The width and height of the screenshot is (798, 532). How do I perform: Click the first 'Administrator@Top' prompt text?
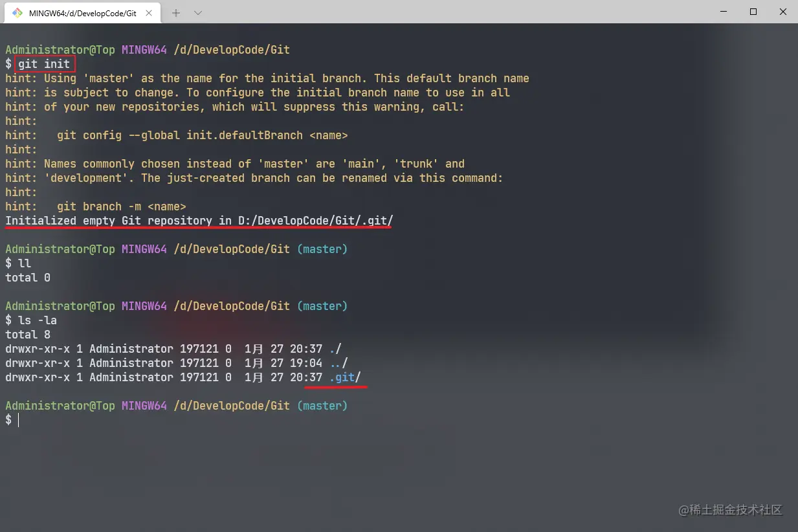coord(60,50)
